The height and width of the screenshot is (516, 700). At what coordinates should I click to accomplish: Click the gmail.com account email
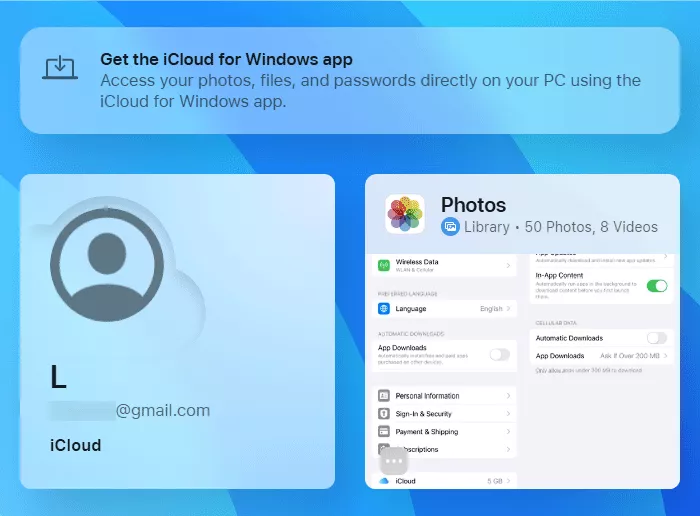(x=129, y=410)
